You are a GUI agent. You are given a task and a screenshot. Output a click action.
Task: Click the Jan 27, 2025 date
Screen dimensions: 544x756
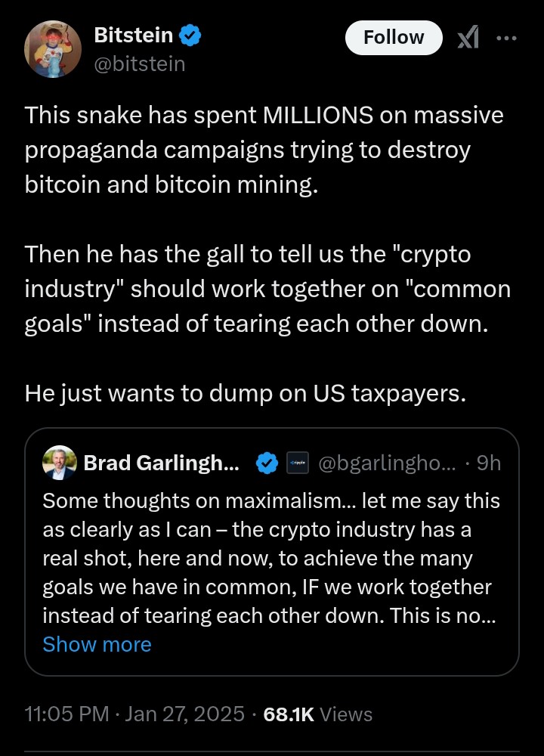pyautogui.click(x=184, y=714)
